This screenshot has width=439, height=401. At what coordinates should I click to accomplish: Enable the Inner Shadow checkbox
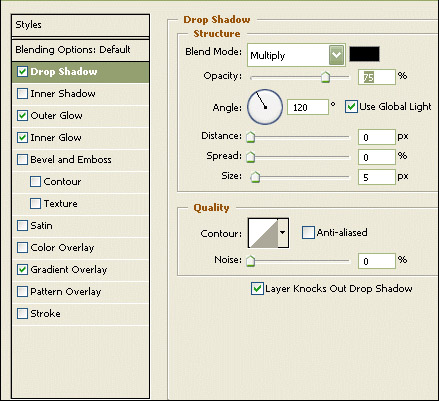click(22, 94)
